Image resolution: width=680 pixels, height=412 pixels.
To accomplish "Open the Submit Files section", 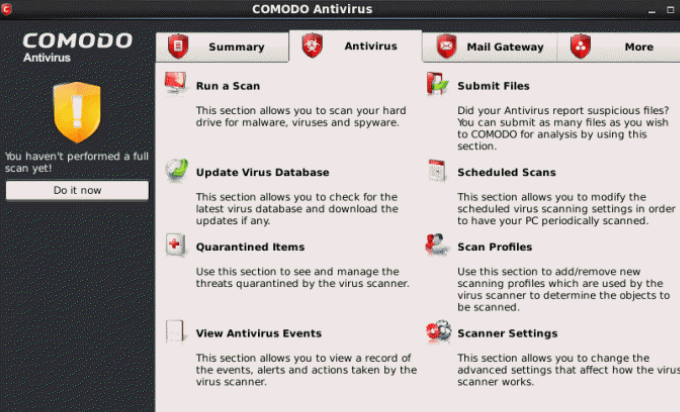I will (494, 86).
